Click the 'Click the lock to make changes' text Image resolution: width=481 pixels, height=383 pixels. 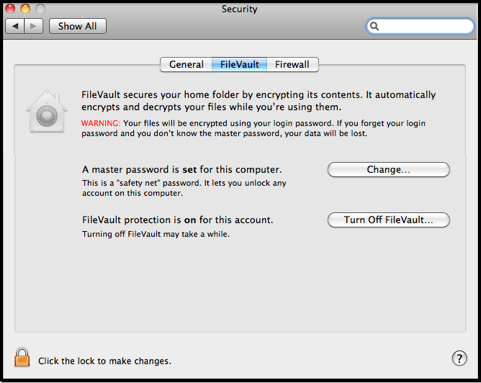pos(105,361)
